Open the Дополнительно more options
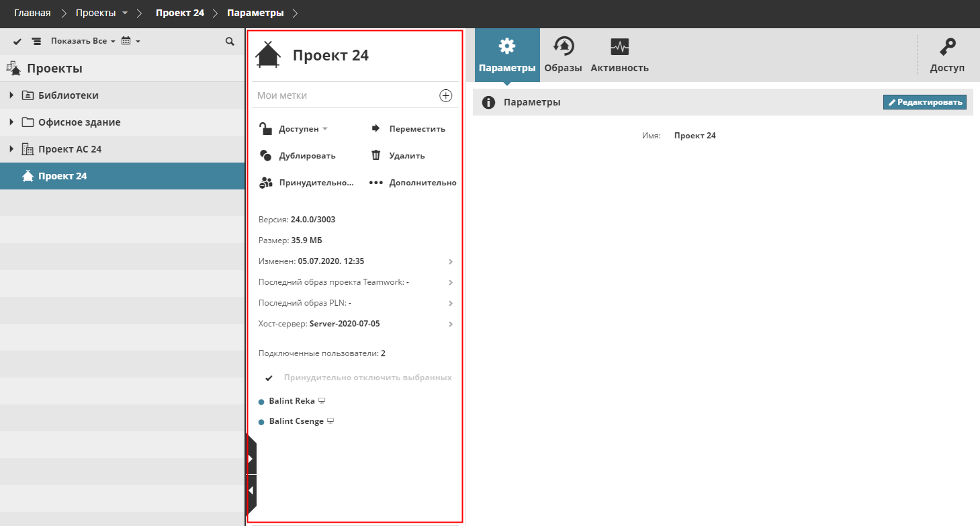980x526 pixels. (412, 183)
